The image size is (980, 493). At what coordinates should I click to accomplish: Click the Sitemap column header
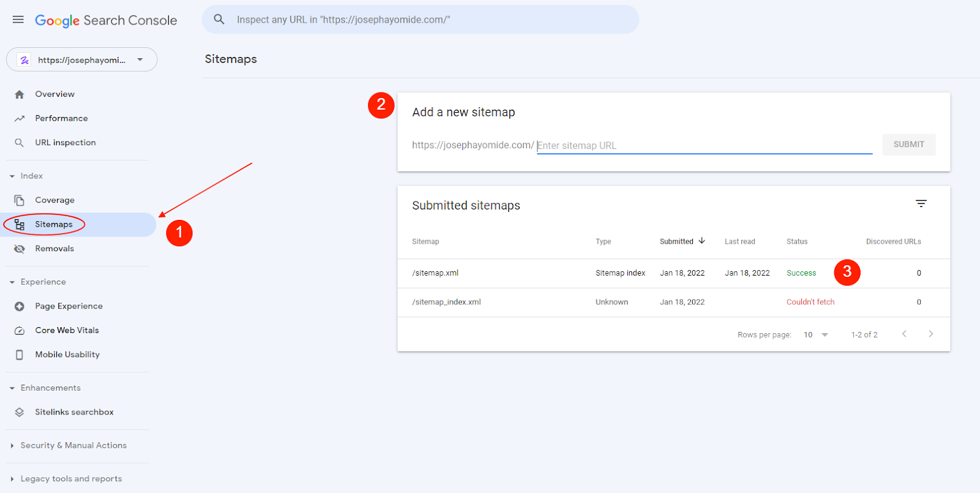(426, 242)
